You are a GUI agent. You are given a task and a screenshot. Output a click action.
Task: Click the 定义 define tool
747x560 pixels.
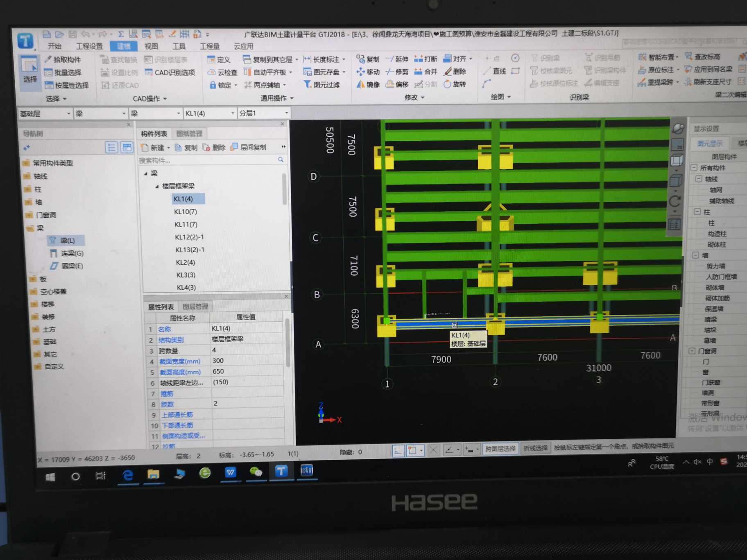pos(219,60)
